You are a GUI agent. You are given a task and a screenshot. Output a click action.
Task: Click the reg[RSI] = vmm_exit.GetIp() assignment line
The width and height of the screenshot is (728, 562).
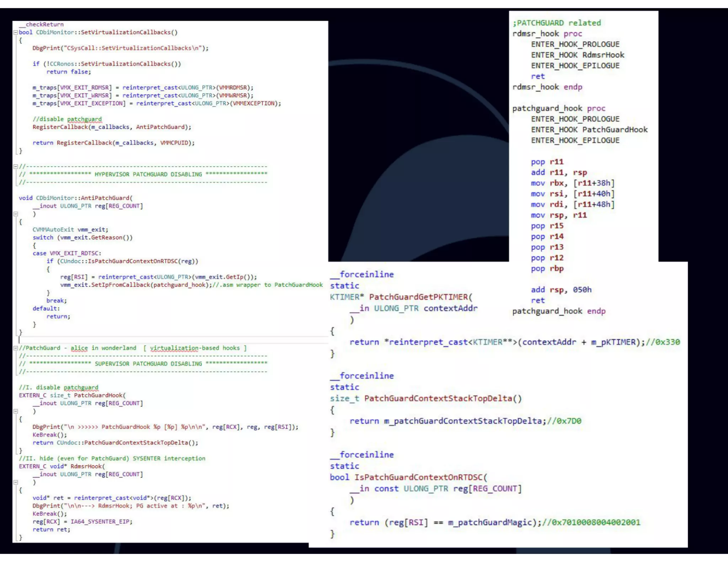click(x=159, y=277)
